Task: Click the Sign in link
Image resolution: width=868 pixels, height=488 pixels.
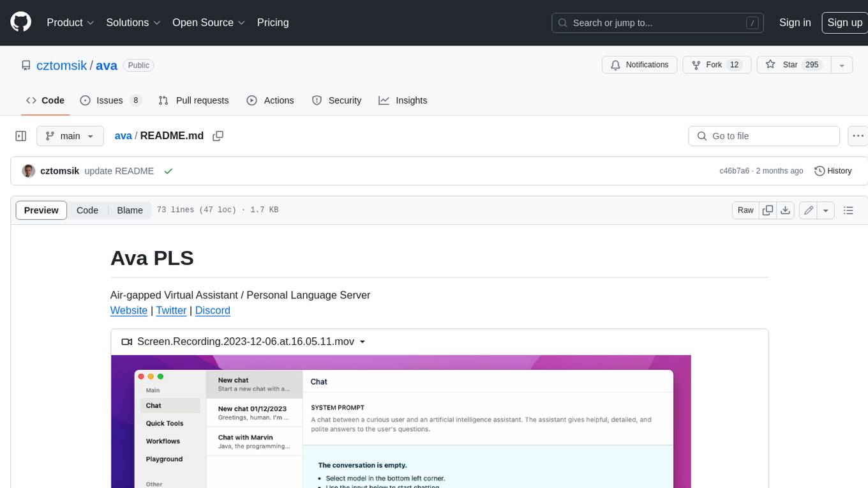Action: pyautogui.click(x=795, y=22)
